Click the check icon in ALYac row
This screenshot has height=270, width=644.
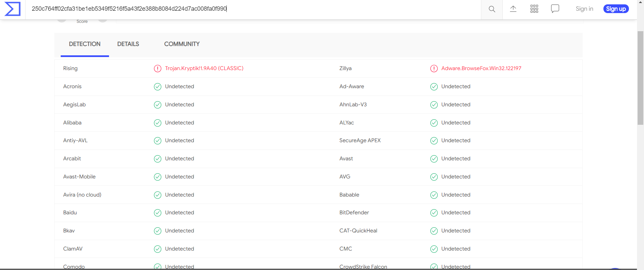tap(434, 123)
